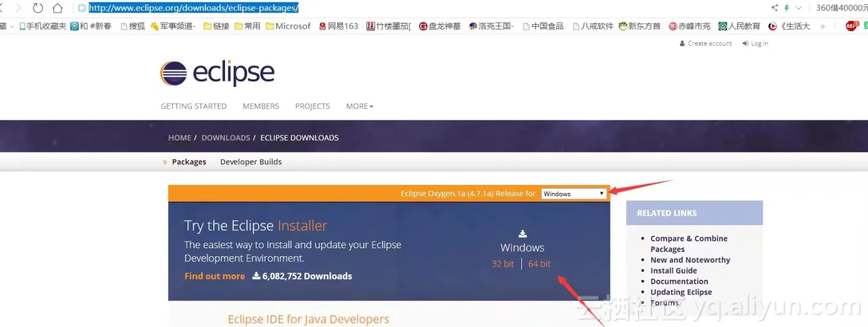This screenshot has width=868, height=327.
Task: Open the GETTING STARTED menu
Action: 193,106
